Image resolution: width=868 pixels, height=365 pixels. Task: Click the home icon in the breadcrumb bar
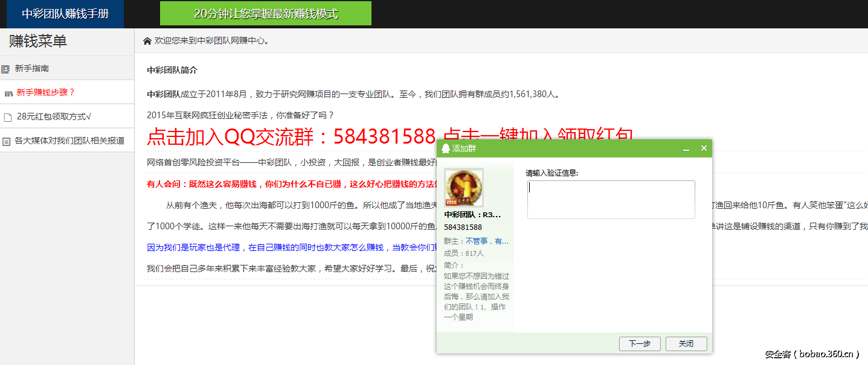point(146,40)
